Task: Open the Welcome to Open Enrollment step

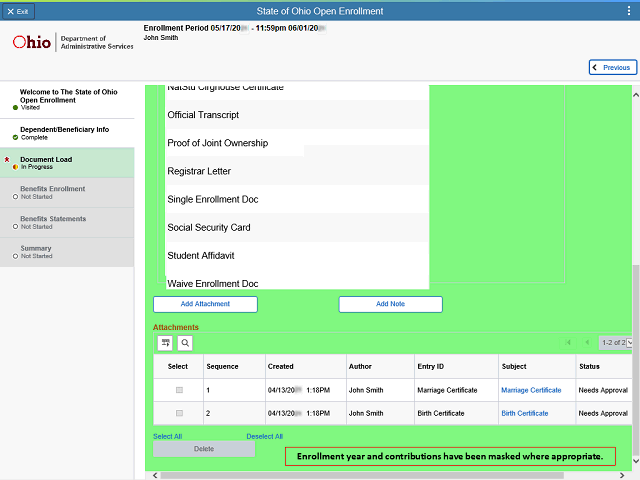Action: point(67,100)
